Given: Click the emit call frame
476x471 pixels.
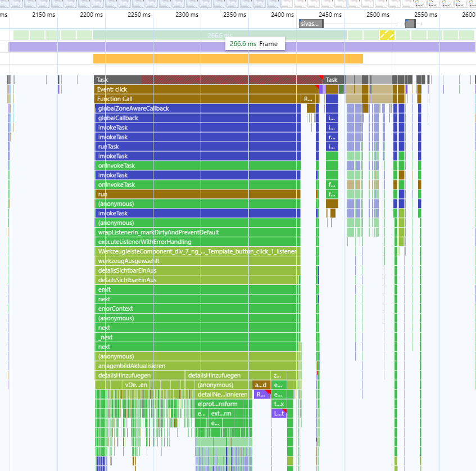Looking at the screenshot, I should 197,289.
